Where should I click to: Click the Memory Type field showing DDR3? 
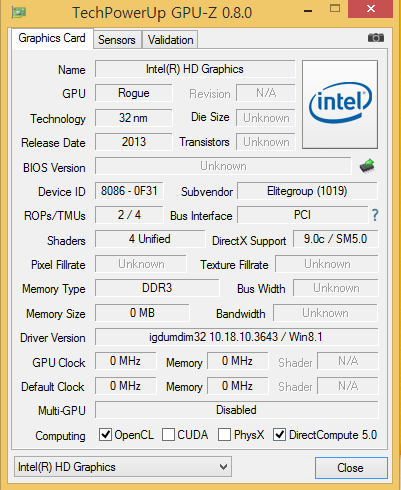[157, 288]
